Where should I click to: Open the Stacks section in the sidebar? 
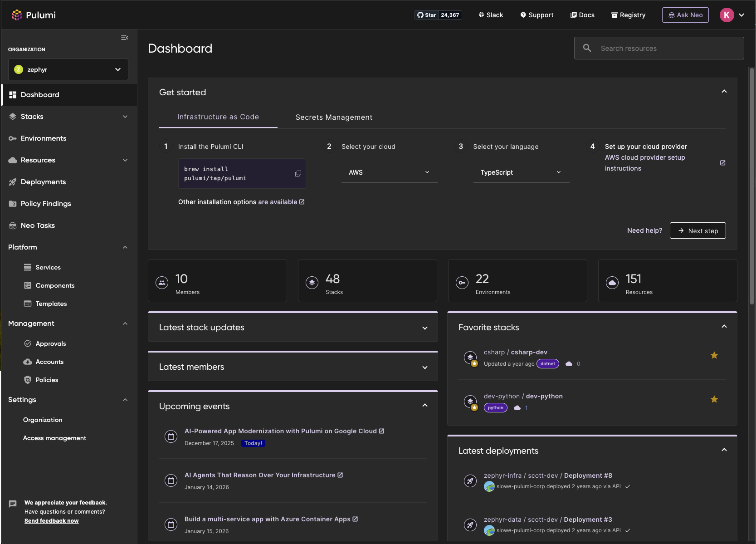[33, 116]
